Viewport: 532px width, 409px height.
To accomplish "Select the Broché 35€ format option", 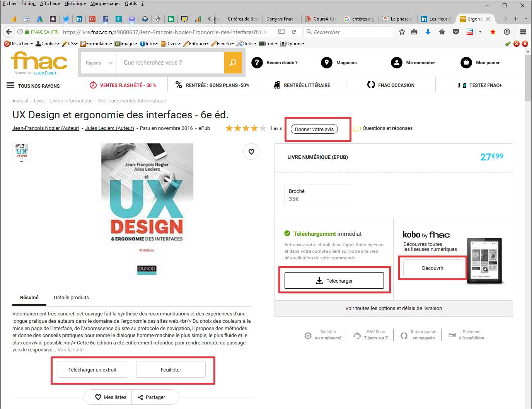I will [x=317, y=195].
